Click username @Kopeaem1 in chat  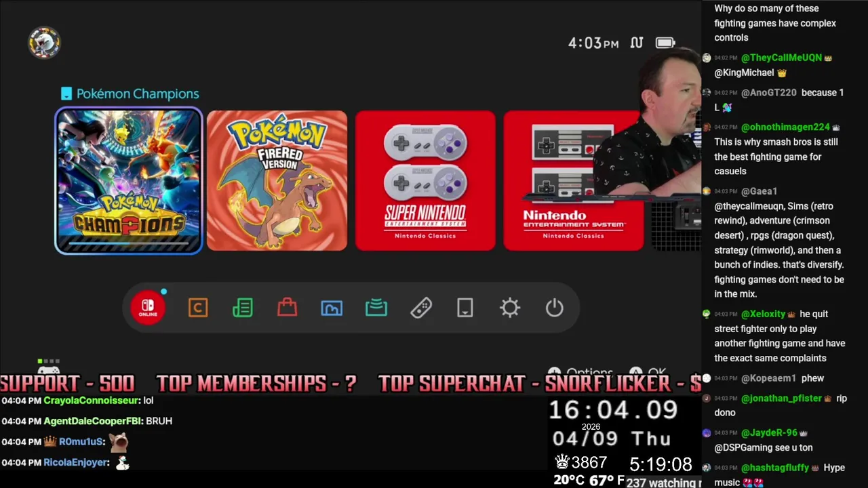pyautogui.click(x=768, y=378)
